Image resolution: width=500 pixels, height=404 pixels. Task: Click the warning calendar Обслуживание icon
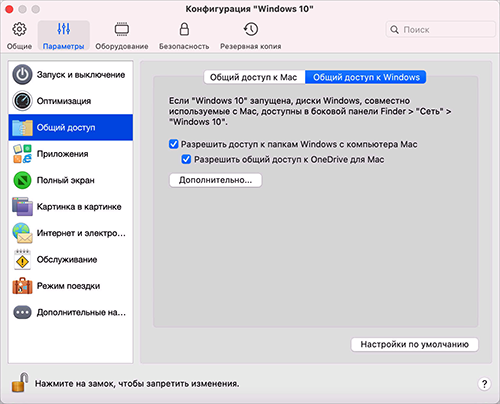(22, 259)
